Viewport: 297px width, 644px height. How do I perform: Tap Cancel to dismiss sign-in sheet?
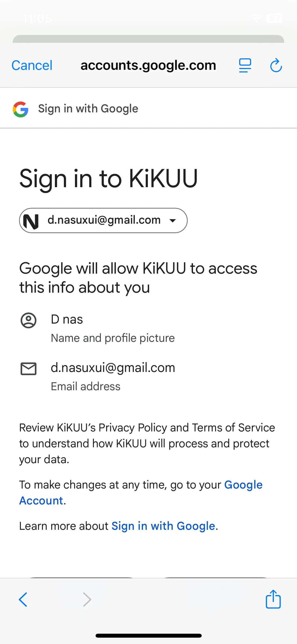pos(32,65)
